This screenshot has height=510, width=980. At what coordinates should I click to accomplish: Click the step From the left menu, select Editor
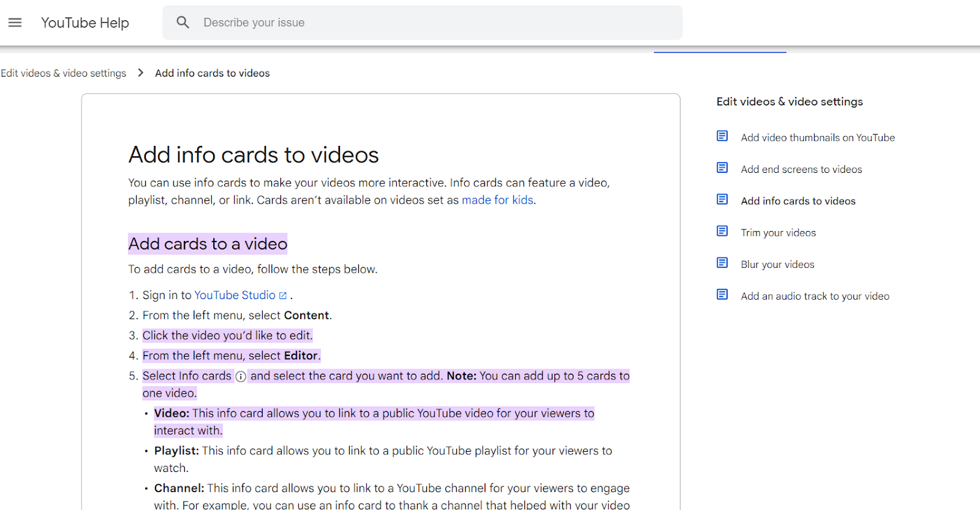tap(232, 356)
